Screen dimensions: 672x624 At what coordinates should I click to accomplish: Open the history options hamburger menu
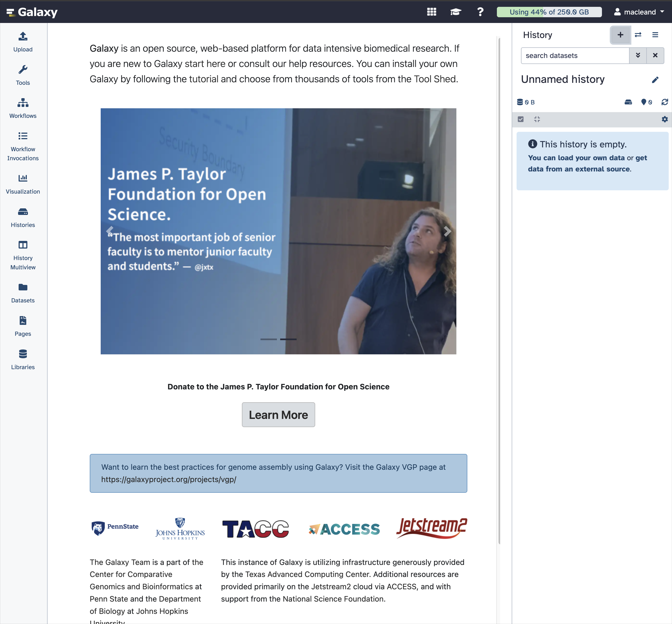[x=655, y=35]
